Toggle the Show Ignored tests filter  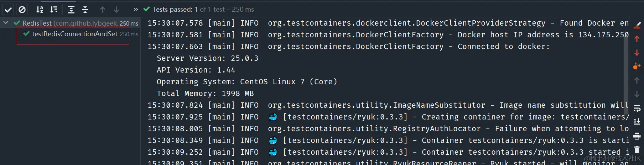[22, 10]
